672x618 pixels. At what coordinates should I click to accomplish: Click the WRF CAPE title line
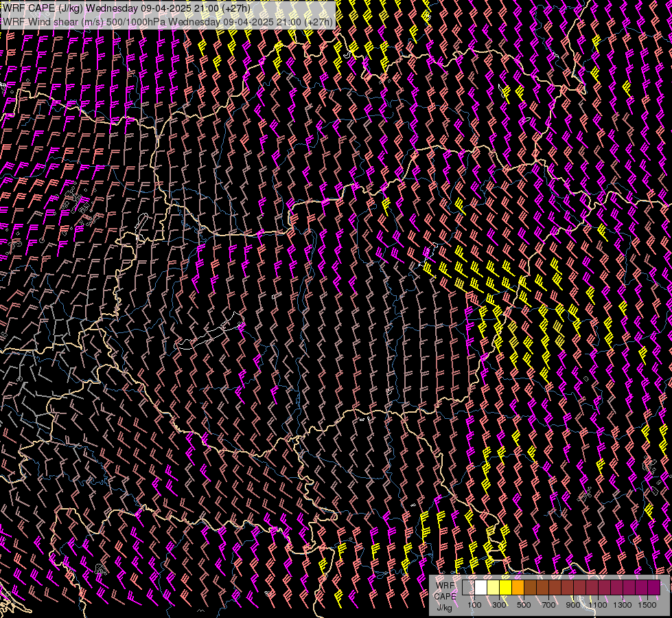[x=127, y=8]
